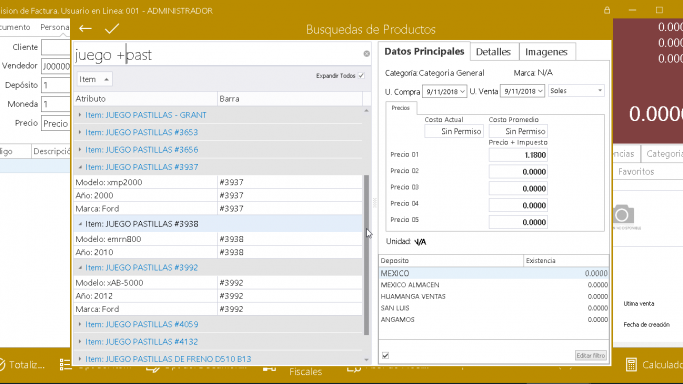This screenshot has width=683, height=384.
Task: Select the Modelo: xmp2000 row
Action: point(218,182)
